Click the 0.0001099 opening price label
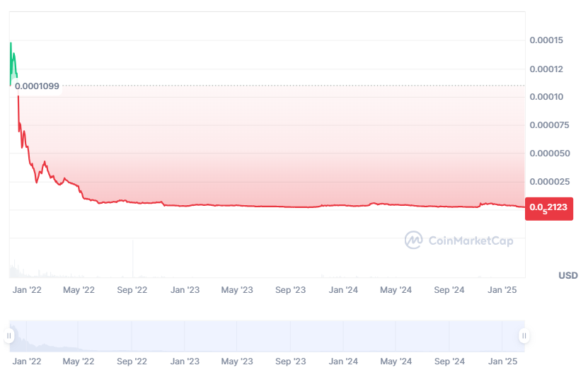Screen dimensions: 588x382 coord(38,86)
